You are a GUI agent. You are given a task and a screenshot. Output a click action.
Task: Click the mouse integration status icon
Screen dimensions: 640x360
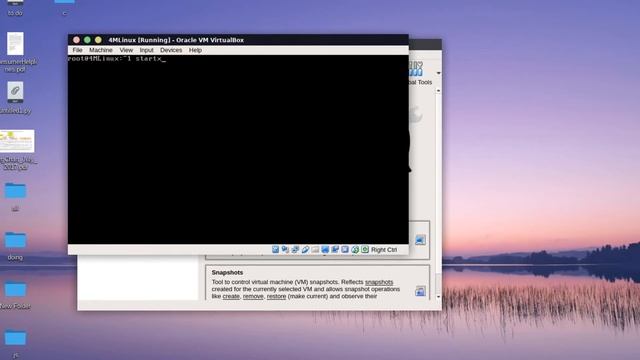pyautogui.click(x=355, y=249)
